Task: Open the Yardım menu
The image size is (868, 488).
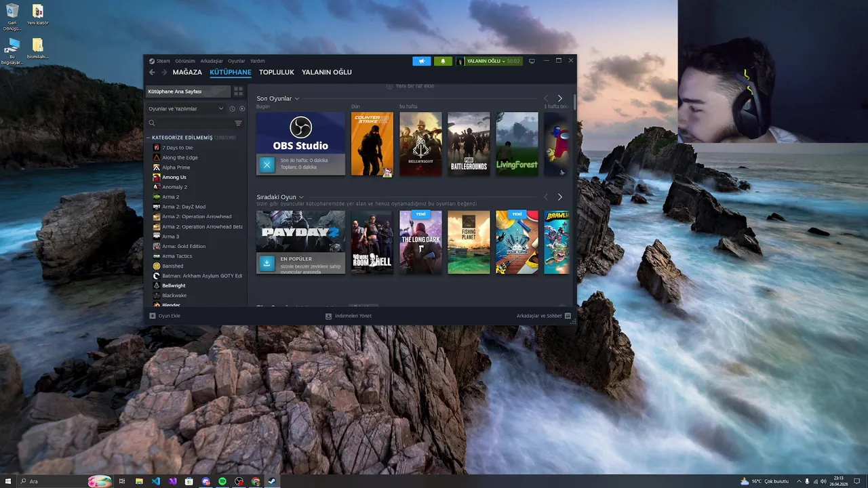Action: [258, 61]
